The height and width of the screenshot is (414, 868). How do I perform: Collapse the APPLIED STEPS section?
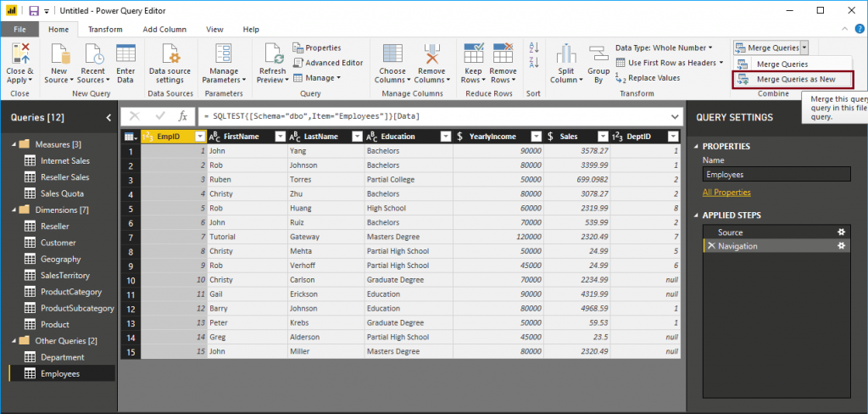[x=697, y=215]
